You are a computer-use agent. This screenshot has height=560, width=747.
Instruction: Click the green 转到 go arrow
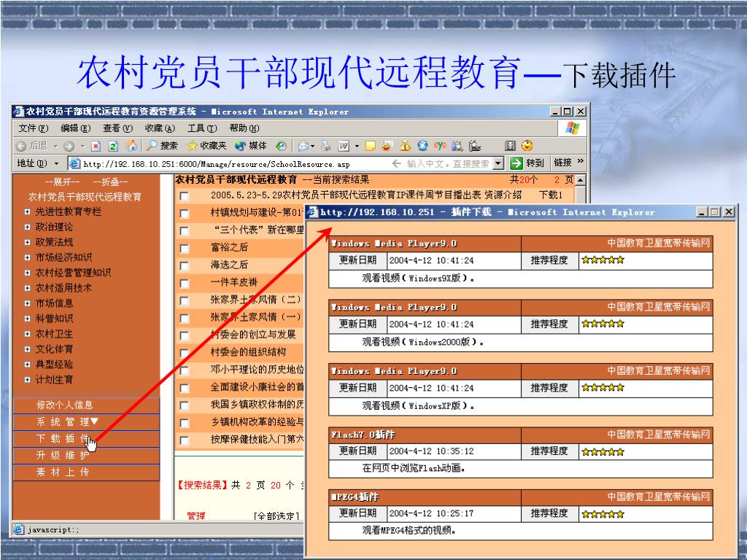(x=516, y=163)
